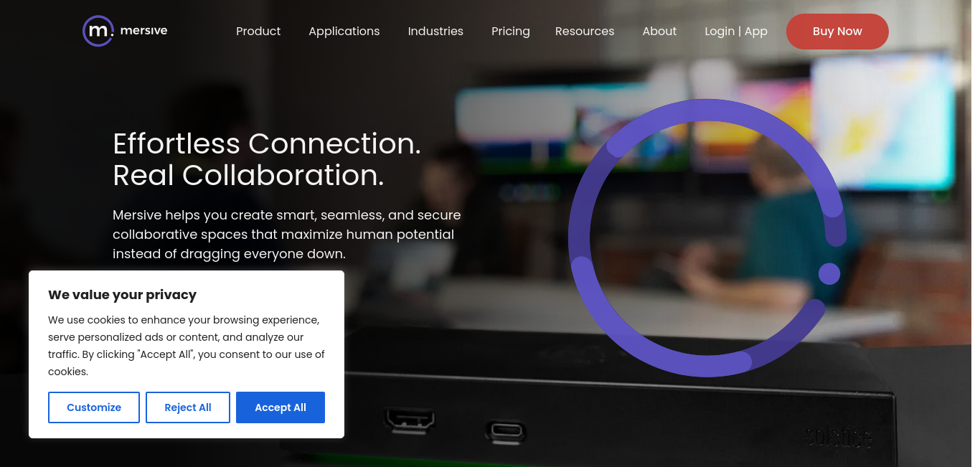Open the Product menu
This screenshot has height=467, width=980.
click(258, 32)
